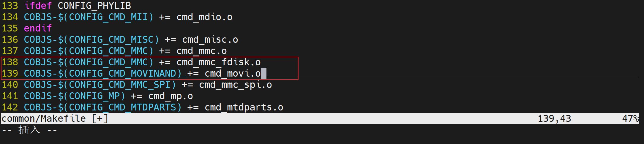Click cmd_mmc_fdisk.o on line 138

[x=219, y=62]
